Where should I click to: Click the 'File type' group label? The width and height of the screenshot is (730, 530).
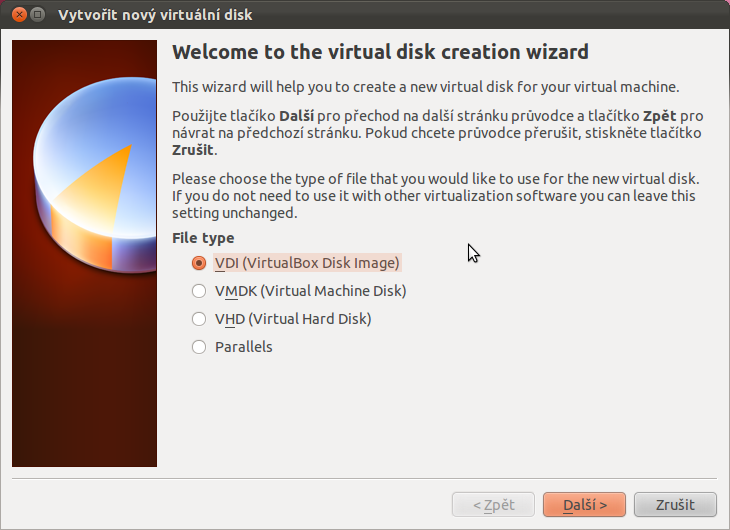[203, 238]
